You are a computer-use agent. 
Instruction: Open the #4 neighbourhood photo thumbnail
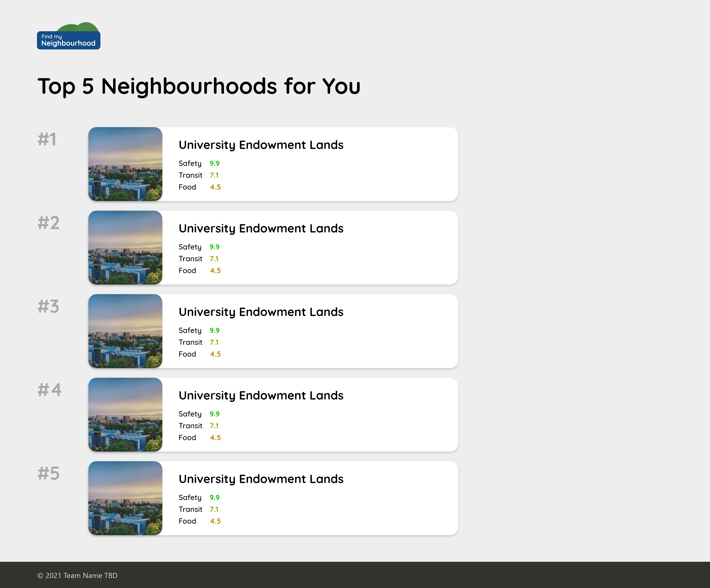coord(125,414)
